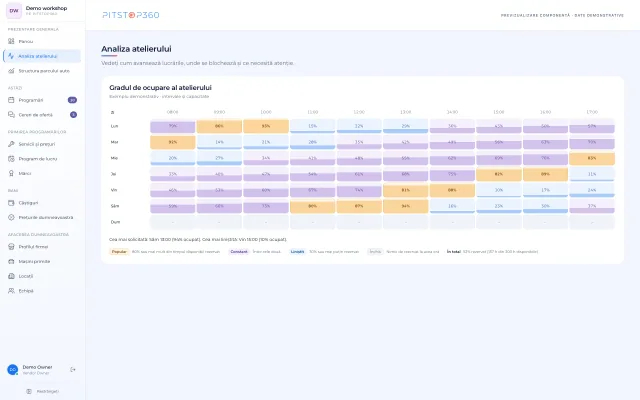Image resolution: width=640 pixels, height=400 pixels.
Task: Click the Sâm 13:00 orange occupancy cell
Action: coord(406,206)
